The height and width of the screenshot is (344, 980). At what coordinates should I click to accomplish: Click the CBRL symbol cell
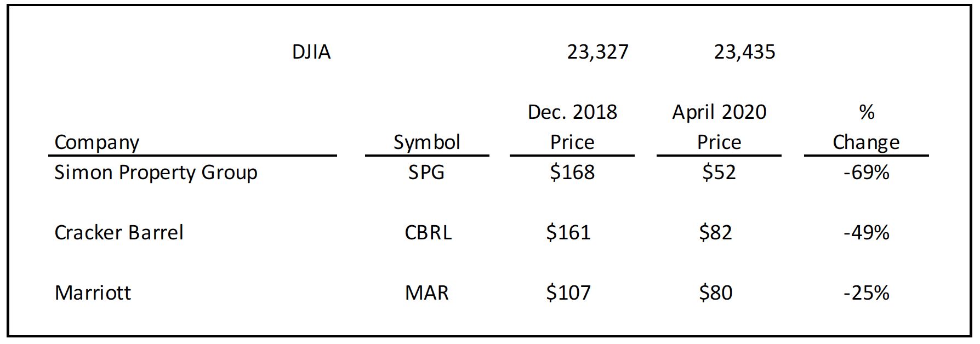(428, 233)
